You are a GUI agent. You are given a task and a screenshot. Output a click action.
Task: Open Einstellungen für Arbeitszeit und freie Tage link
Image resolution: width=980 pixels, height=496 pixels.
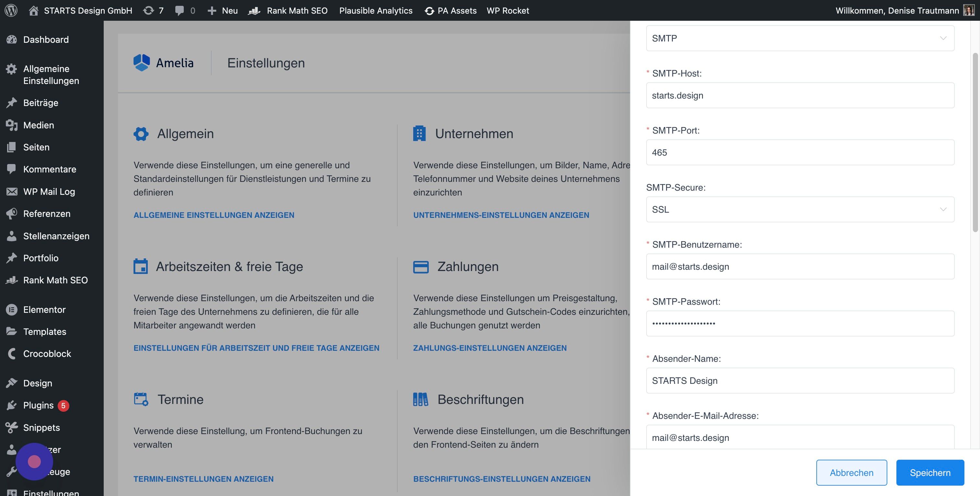[256, 348]
